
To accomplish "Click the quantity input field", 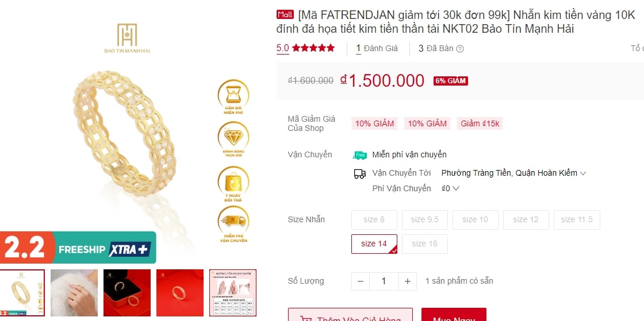I will pyautogui.click(x=384, y=281).
